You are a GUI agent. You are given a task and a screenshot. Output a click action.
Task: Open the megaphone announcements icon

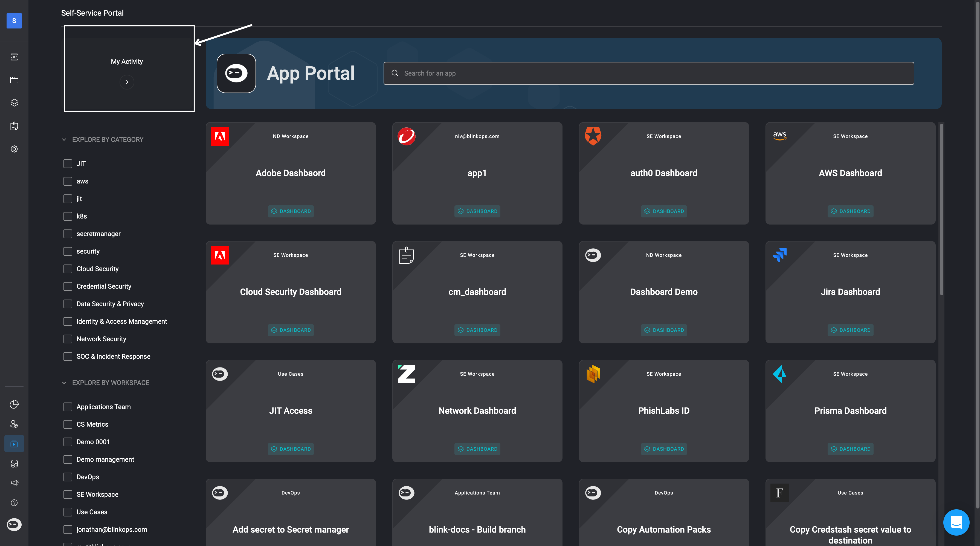[14, 483]
